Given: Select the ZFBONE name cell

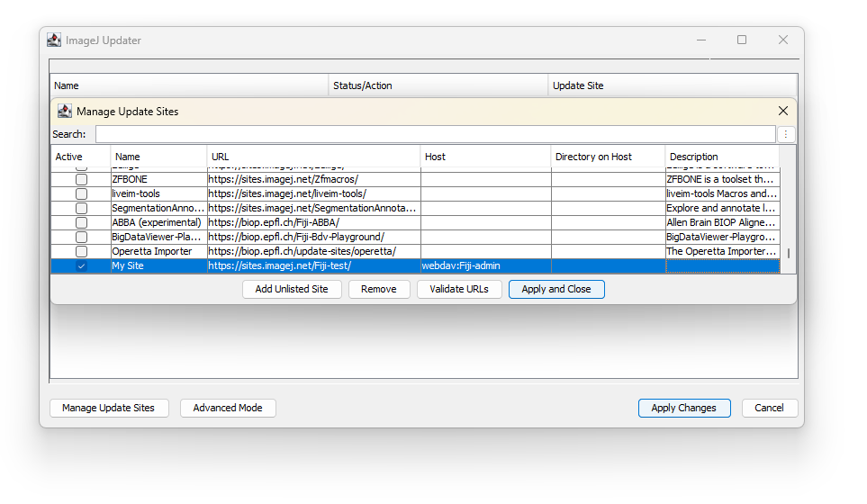Looking at the screenshot, I should point(158,180).
